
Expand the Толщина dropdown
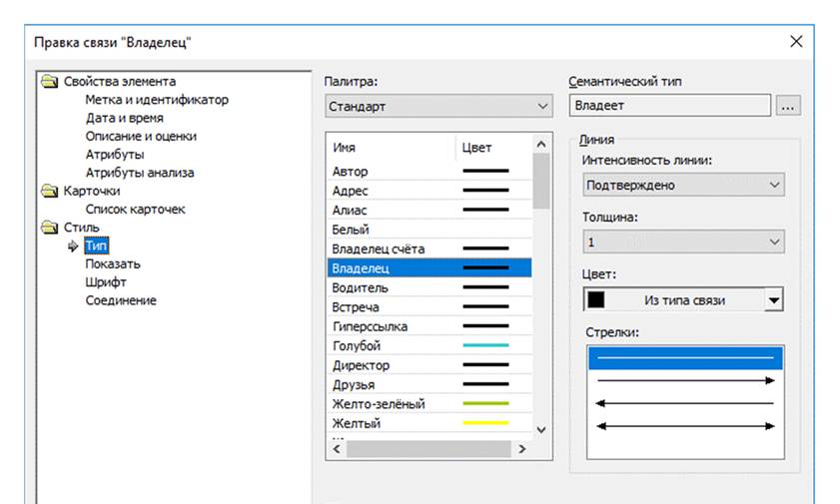pos(683,242)
